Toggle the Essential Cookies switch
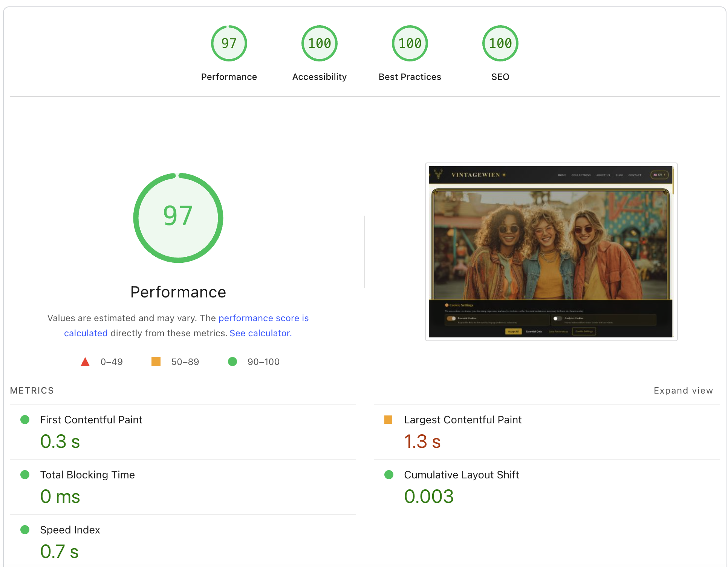 click(x=451, y=318)
